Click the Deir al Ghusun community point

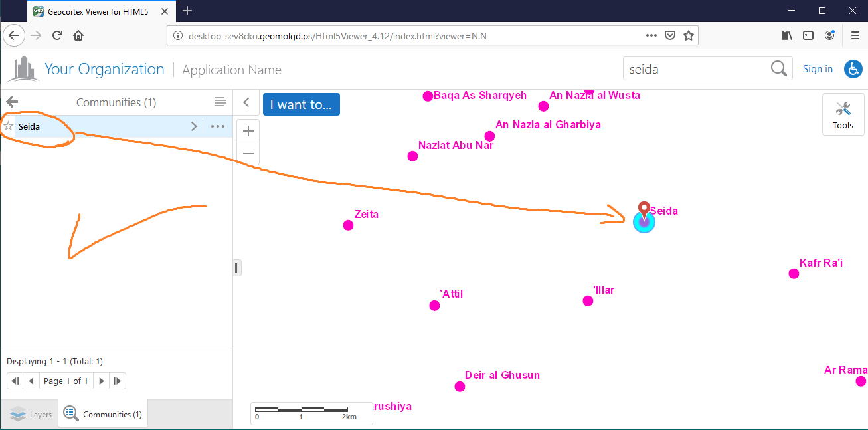tap(460, 387)
